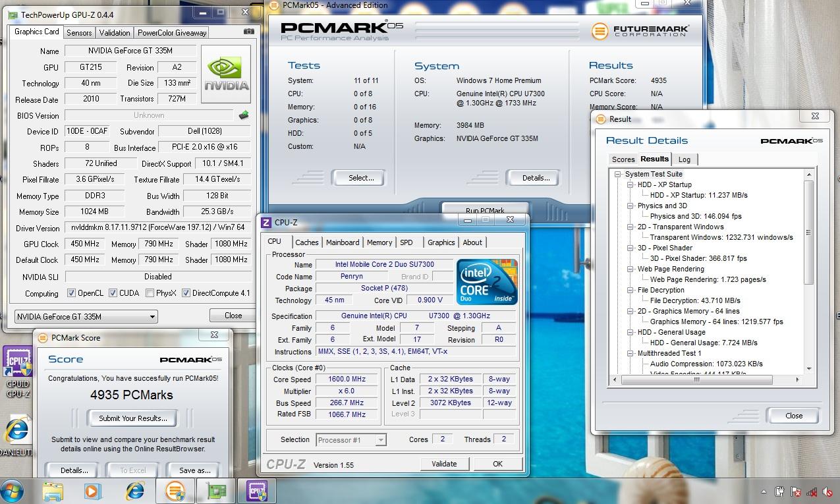Click the Futuremark logo in PCMark05
Screen dimensions: 840x504
[639, 30]
